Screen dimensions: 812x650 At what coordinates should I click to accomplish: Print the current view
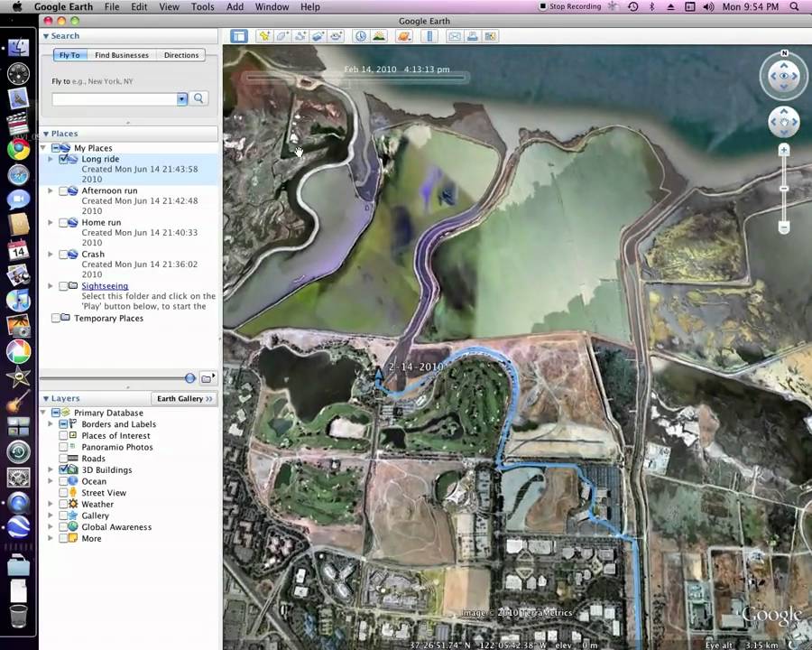pos(472,36)
